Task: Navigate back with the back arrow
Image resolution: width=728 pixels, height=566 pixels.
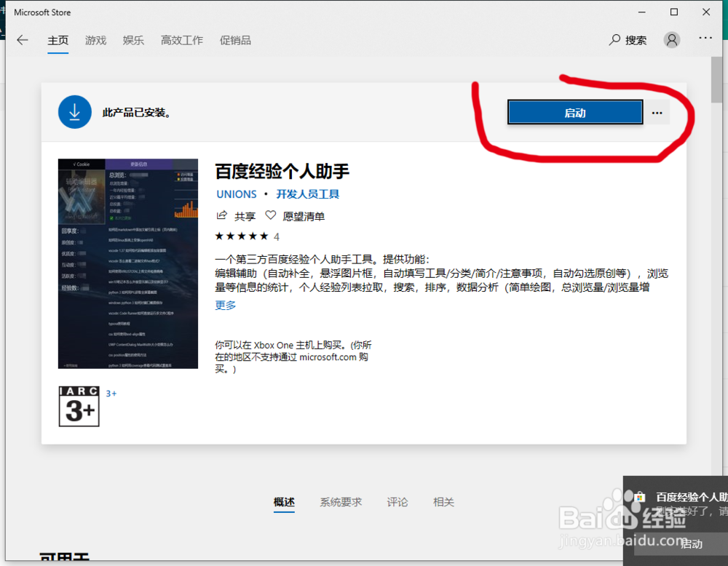Action: (22, 40)
